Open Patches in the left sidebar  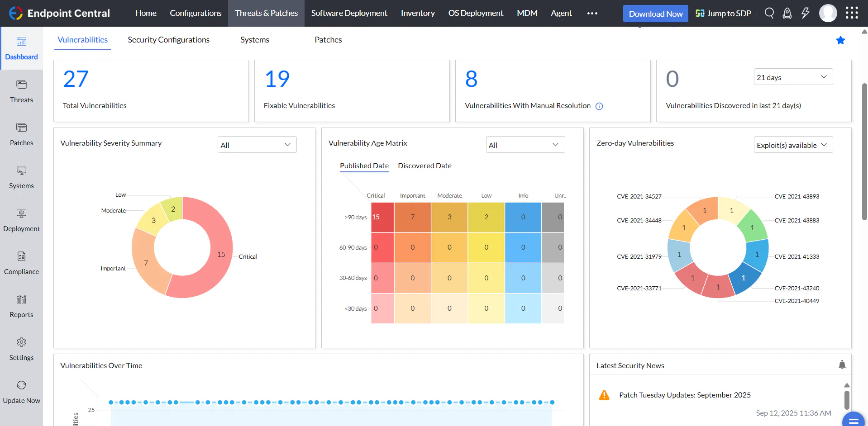click(21, 134)
